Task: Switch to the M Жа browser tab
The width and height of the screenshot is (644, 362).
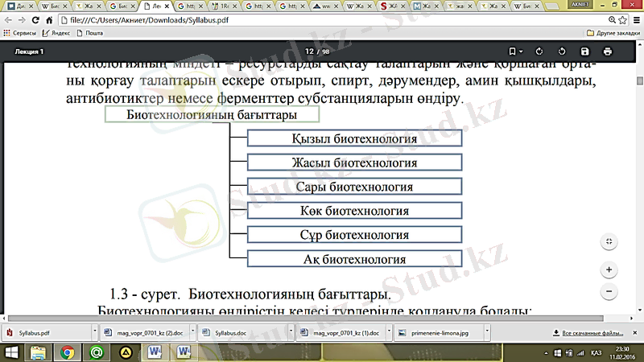Action: 427,6
